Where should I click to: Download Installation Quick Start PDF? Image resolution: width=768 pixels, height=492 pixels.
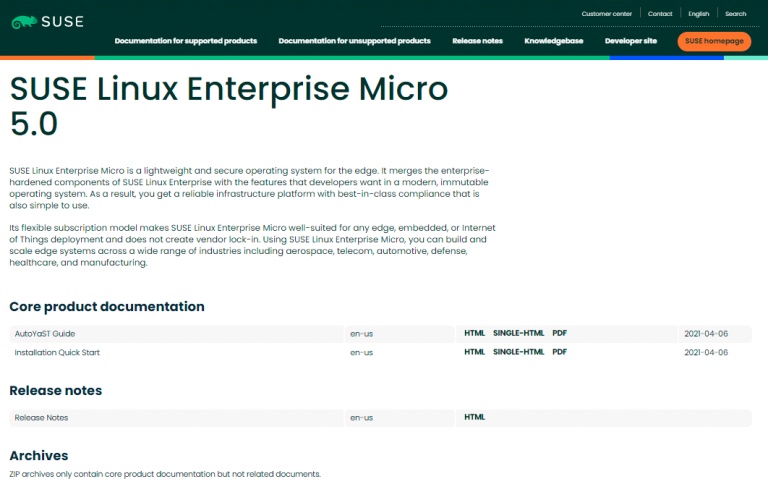(559, 352)
